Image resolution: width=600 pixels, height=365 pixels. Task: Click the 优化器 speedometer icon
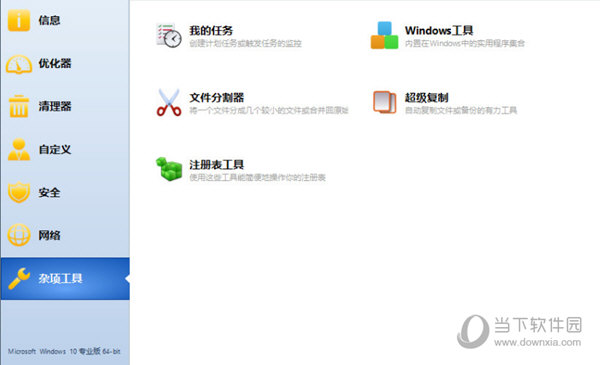tap(18, 64)
